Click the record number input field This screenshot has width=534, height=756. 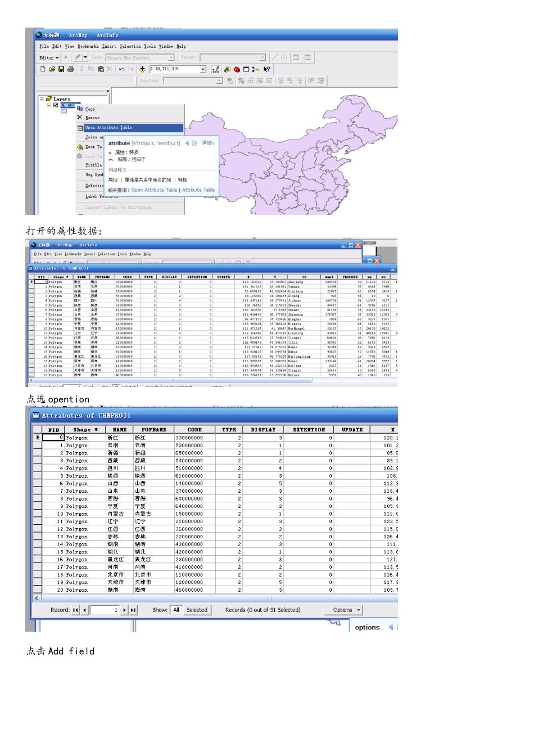coord(105,610)
